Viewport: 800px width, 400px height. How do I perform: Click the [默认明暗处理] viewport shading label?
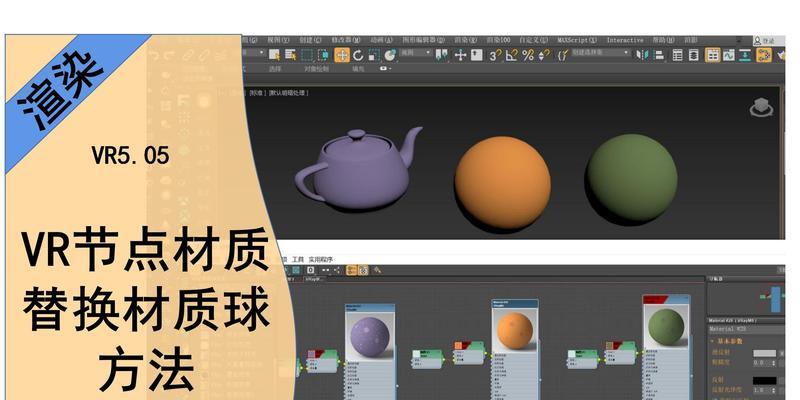point(289,93)
